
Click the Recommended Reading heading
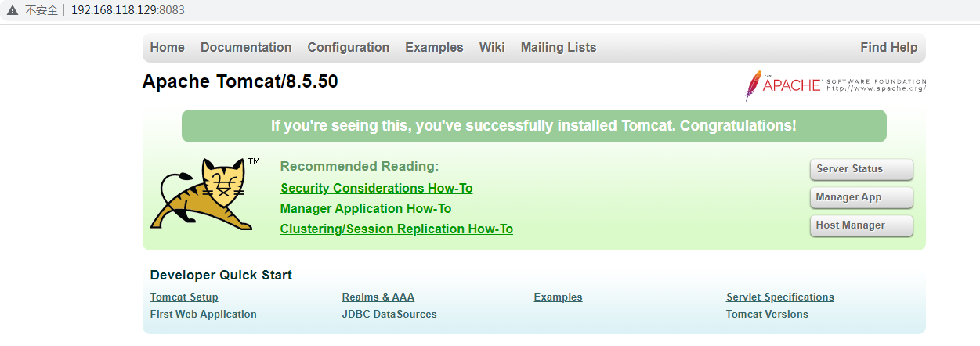pyautogui.click(x=360, y=167)
